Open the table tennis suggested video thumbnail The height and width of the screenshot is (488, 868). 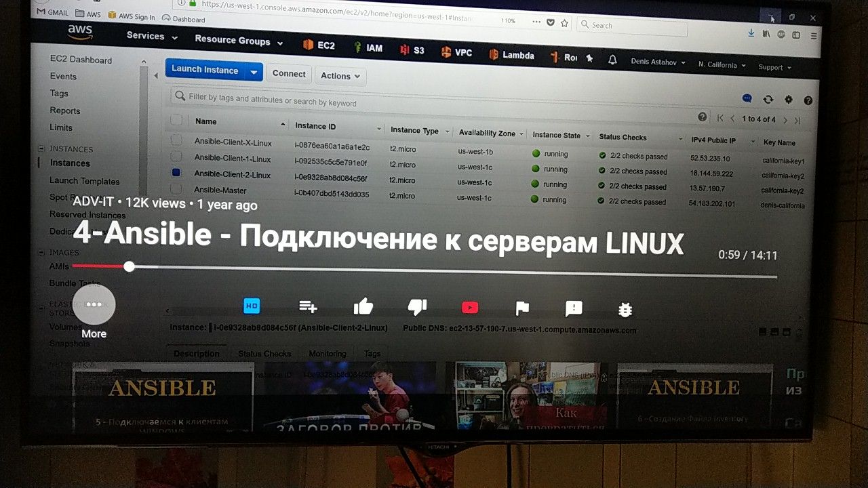pos(351,397)
